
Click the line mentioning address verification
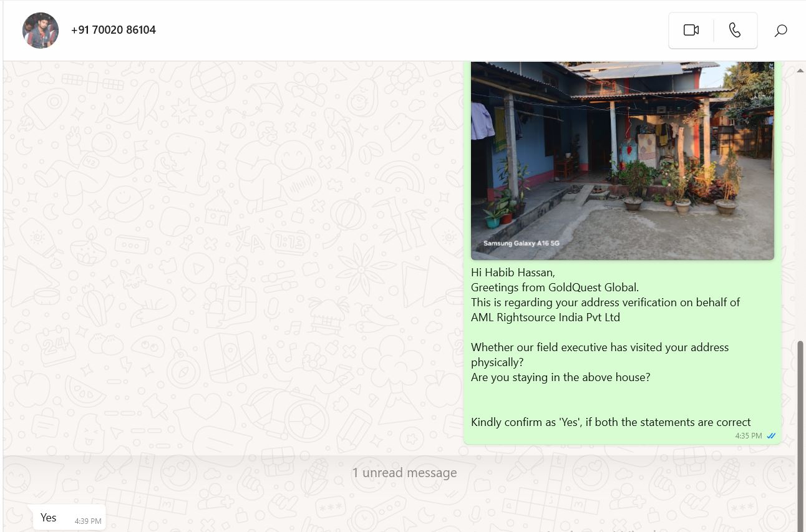point(605,302)
